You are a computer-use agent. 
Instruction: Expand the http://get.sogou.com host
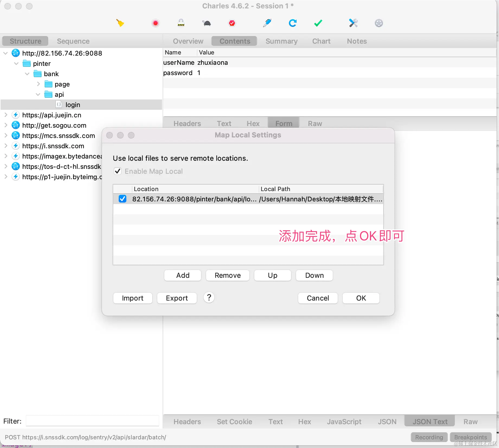click(6, 125)
